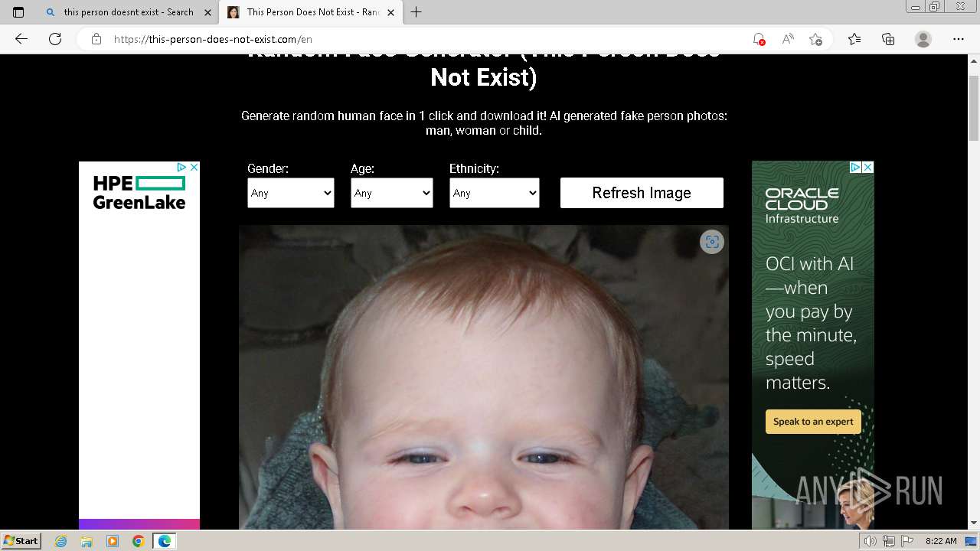Open AdChoices icon on HPE ad
Viewport: 980px width, 551px height.
tap(182, 167)
